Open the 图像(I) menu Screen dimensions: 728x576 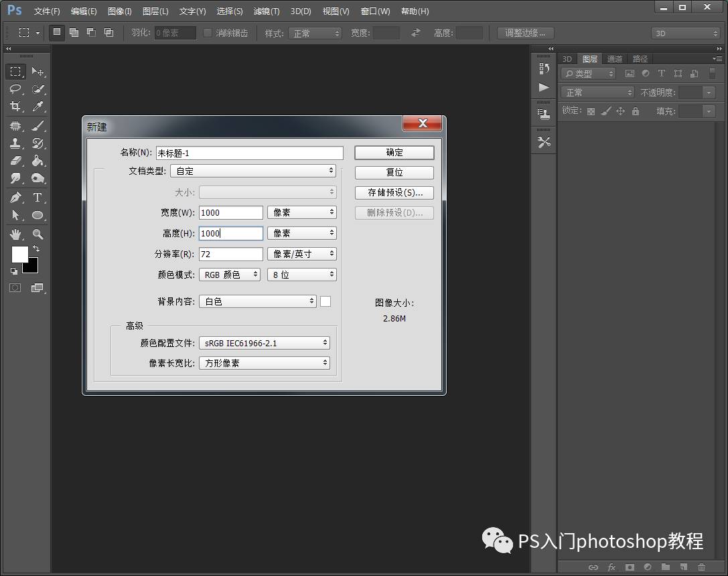click(x=119, y=11)
